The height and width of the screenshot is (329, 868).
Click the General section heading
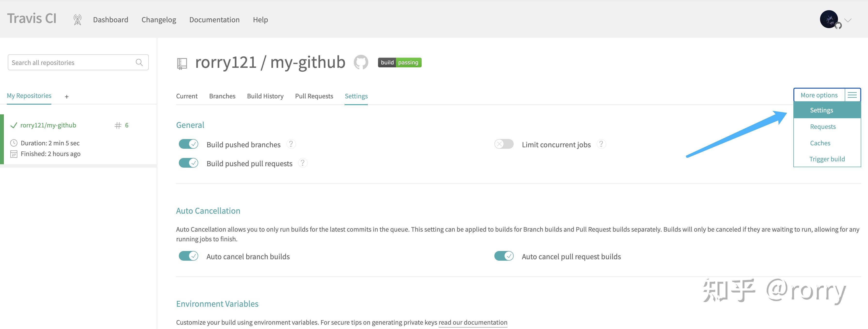click(190, 125)
